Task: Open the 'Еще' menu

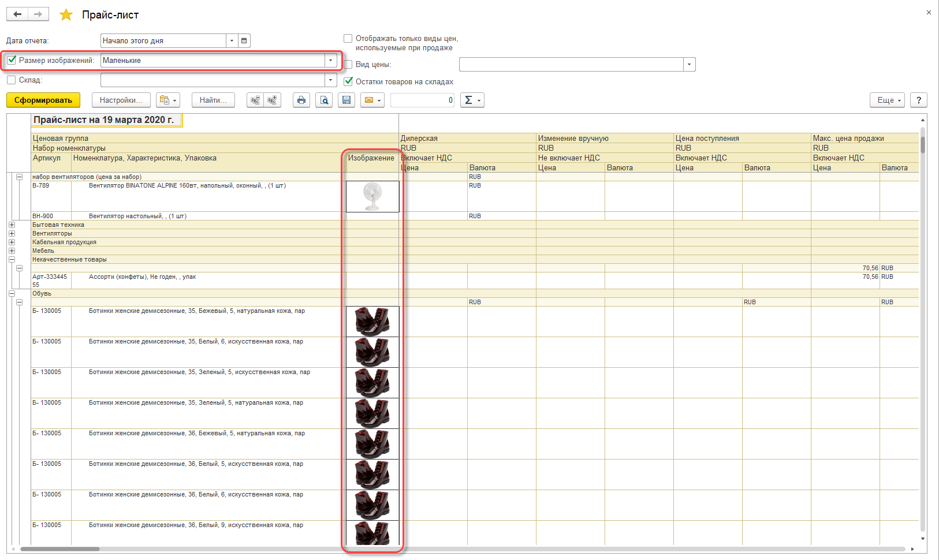Action: pyautogui.click(x=889, y=100)
